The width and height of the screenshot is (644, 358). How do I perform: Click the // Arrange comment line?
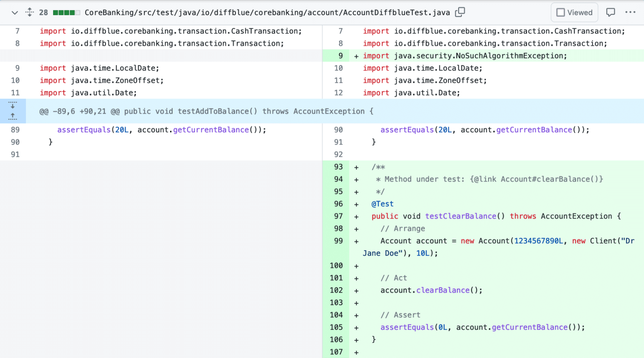(403, 229)
